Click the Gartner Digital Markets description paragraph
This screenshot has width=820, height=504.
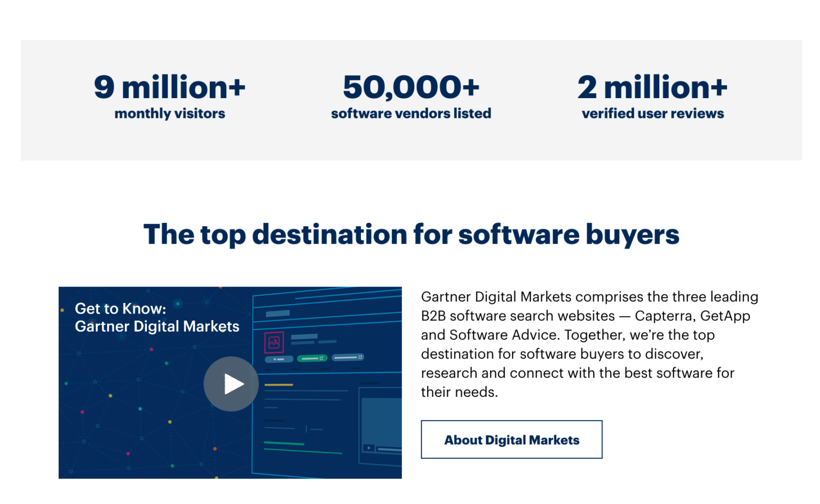pyautogui.click(x=589, y=344)
